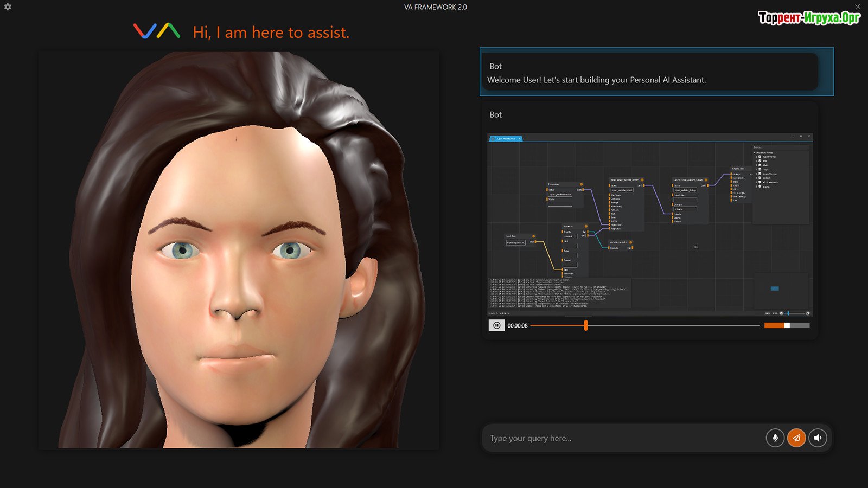Viewport: 868px width, 488px height.
Task: Collapse Available Nodes tree in video
Action: [x=755, y=153]
